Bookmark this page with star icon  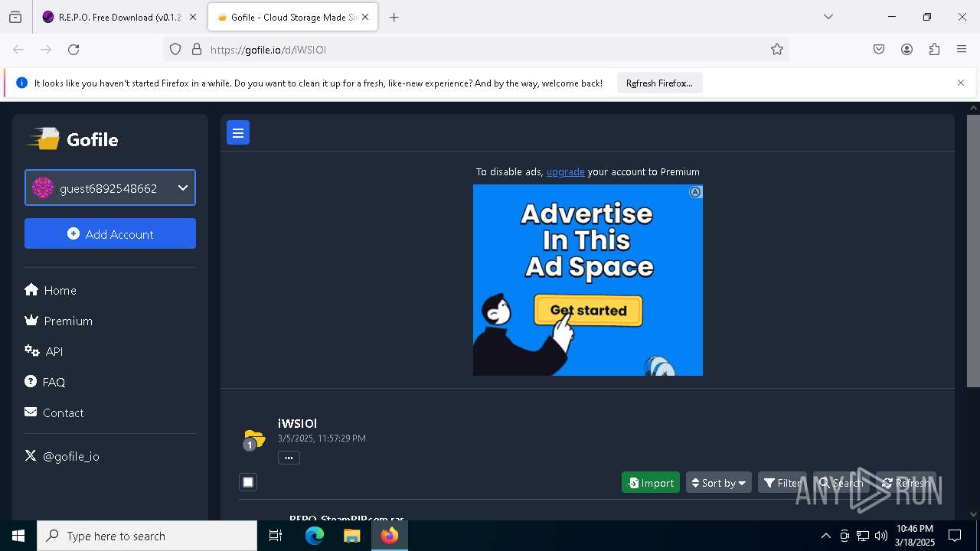coord(777,49)
